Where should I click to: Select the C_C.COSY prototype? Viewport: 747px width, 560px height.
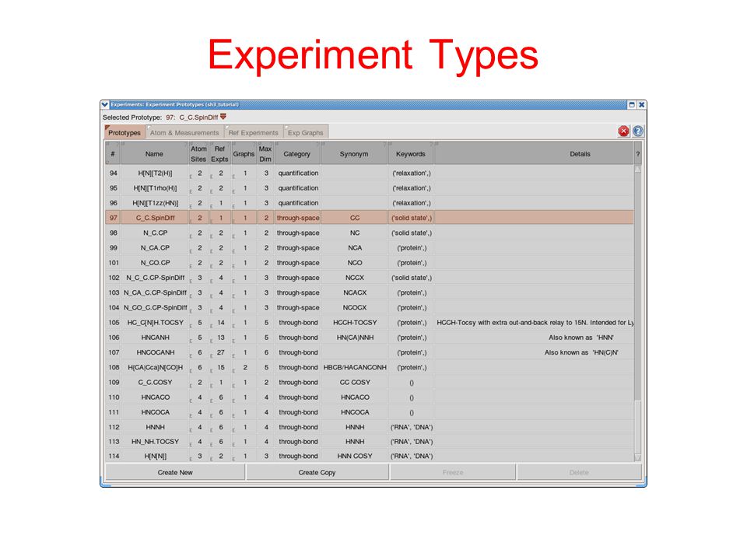155,383
